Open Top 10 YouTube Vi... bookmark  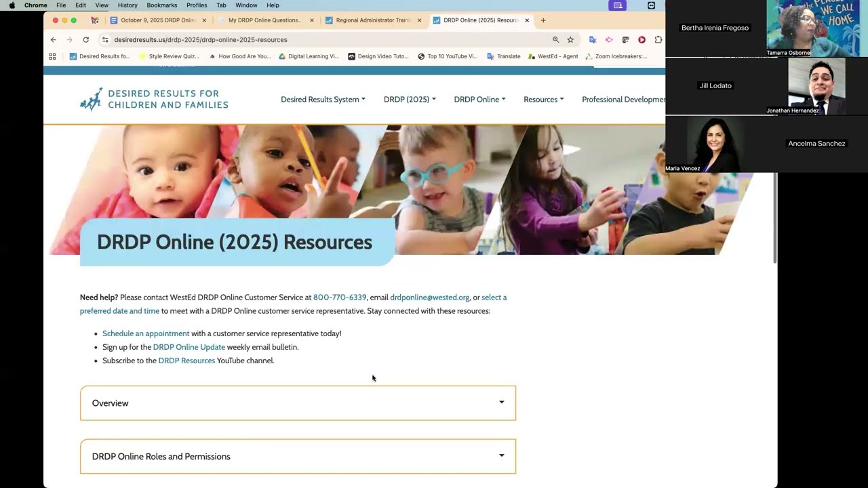pyautogui.click(x=448, y=56)
